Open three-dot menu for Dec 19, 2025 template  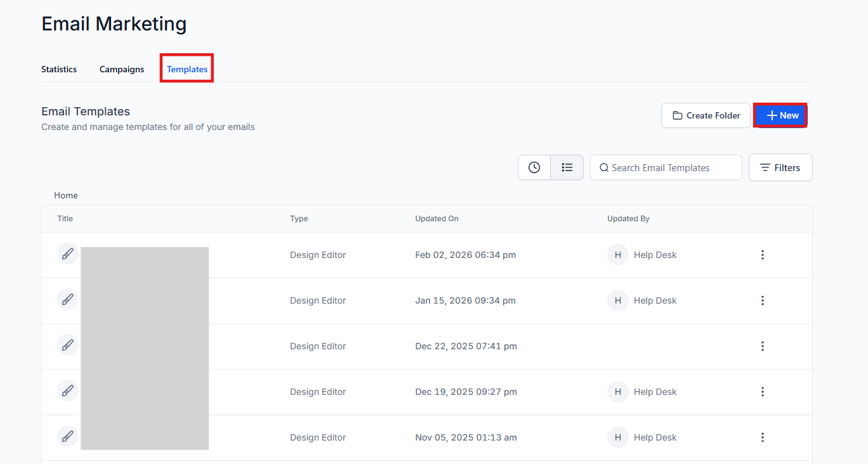(762, 392)
